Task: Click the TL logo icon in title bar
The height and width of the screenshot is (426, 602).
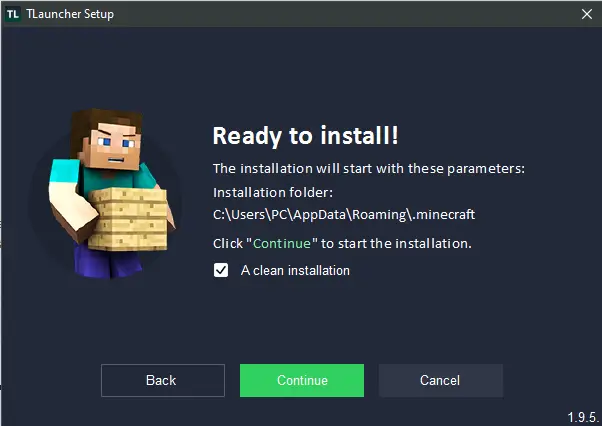Action: 13,14
